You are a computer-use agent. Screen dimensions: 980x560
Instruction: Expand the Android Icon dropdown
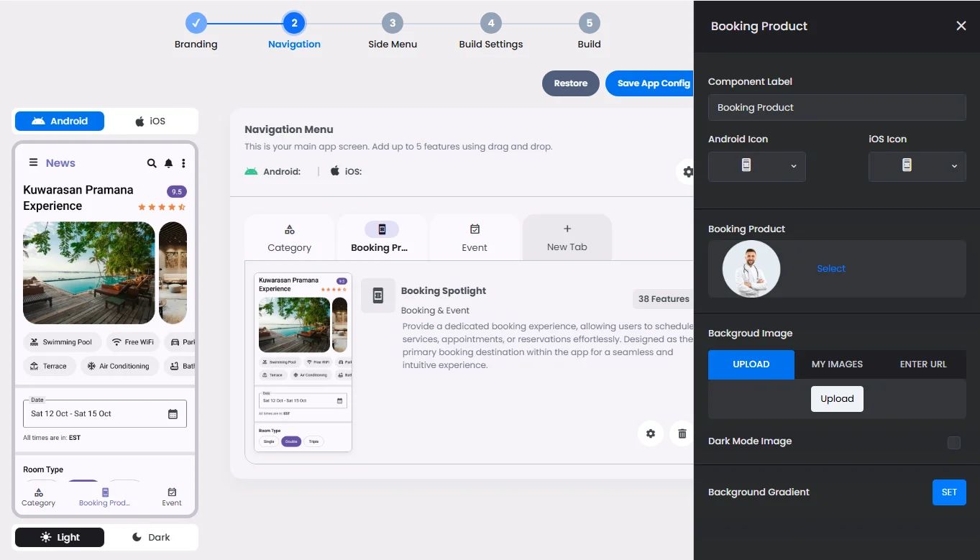(756, 166)
